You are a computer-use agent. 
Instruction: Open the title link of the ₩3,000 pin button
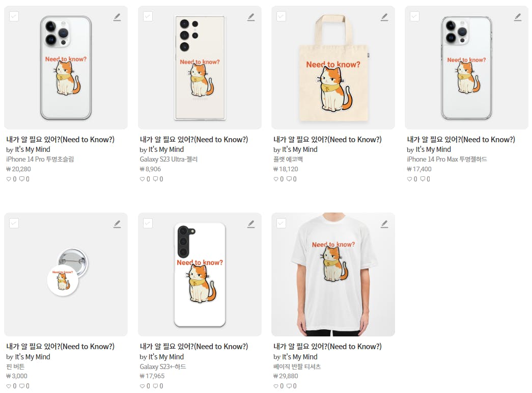click(60, 347)
